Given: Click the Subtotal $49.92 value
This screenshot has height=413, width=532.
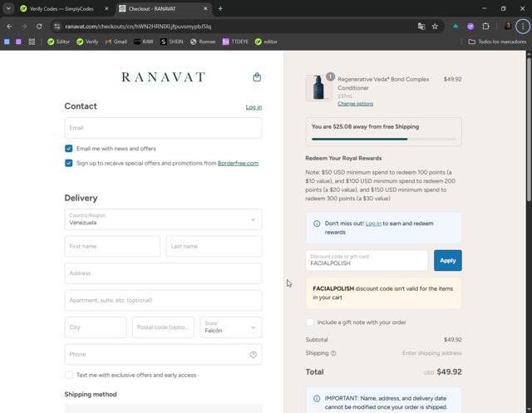Looking at the screenshot, I should [452, 340].
